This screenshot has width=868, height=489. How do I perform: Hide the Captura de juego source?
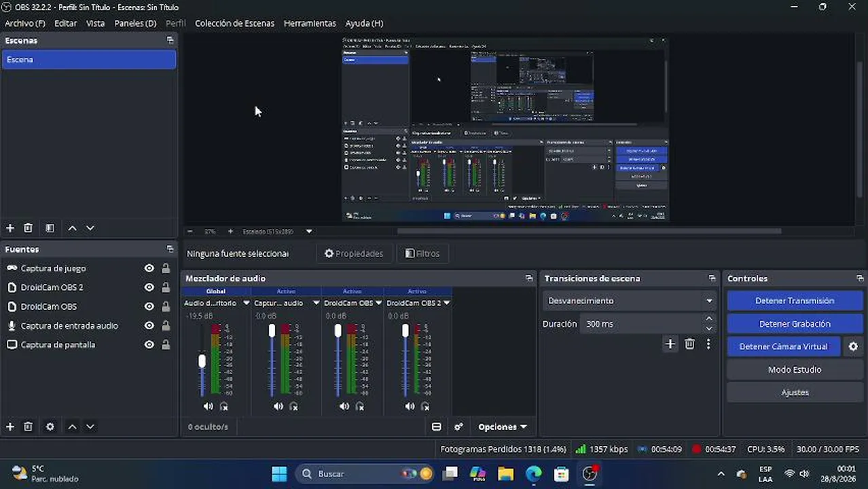click(x=149, y=268)
